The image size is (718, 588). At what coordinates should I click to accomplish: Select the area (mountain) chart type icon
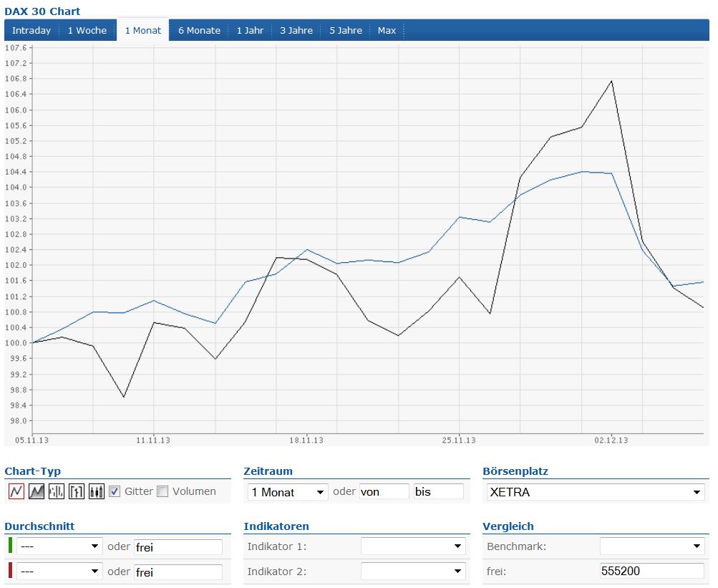[37, 491]
